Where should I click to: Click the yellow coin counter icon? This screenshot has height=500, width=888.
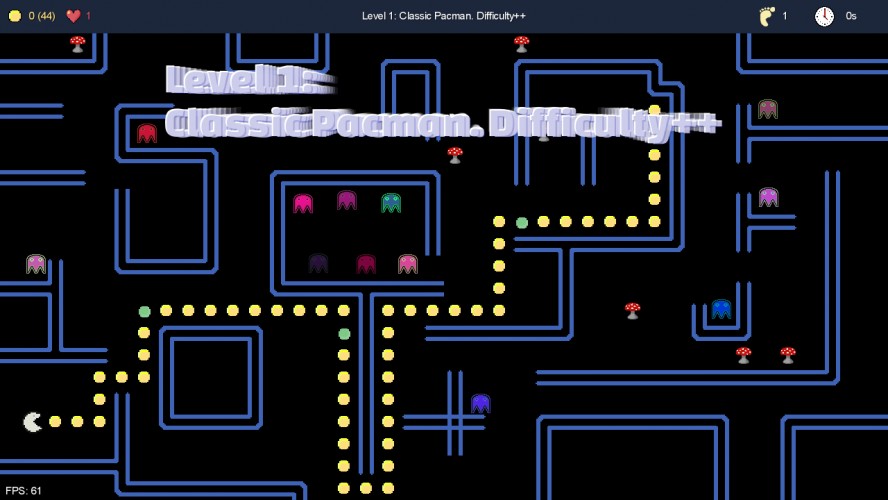point(15,16)
